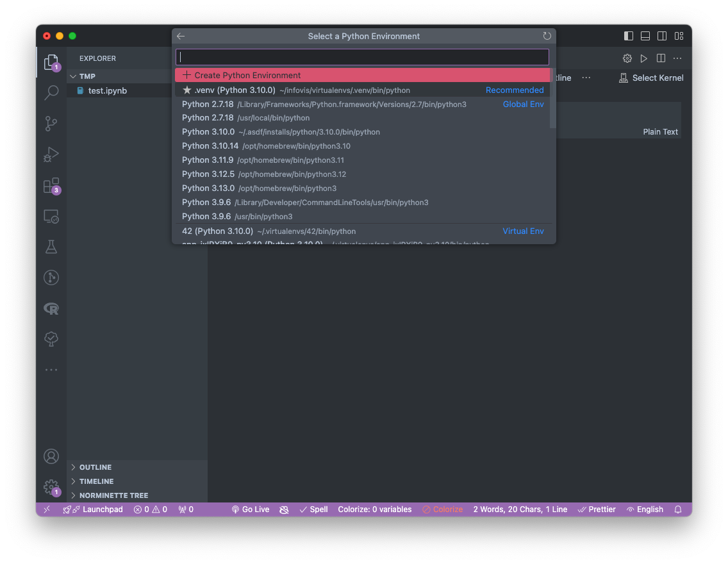This screenshot has height=564, width=728.
Task: Click Colorize: 0 variables status entry
Action: [x=375, y=510]
